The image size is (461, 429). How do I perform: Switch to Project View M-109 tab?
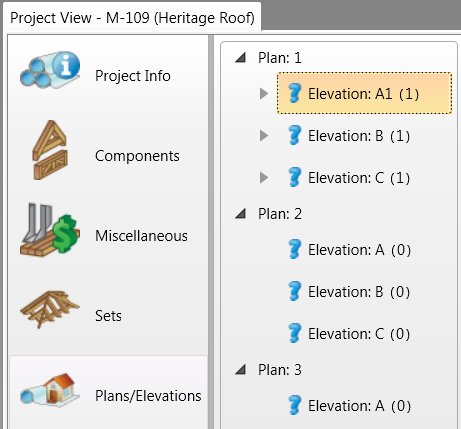coord(132,17)
